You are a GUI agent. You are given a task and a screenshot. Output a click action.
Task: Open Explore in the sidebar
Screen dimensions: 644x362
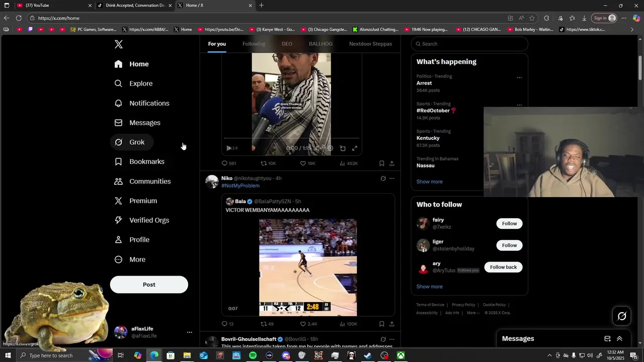click(134, 83)
